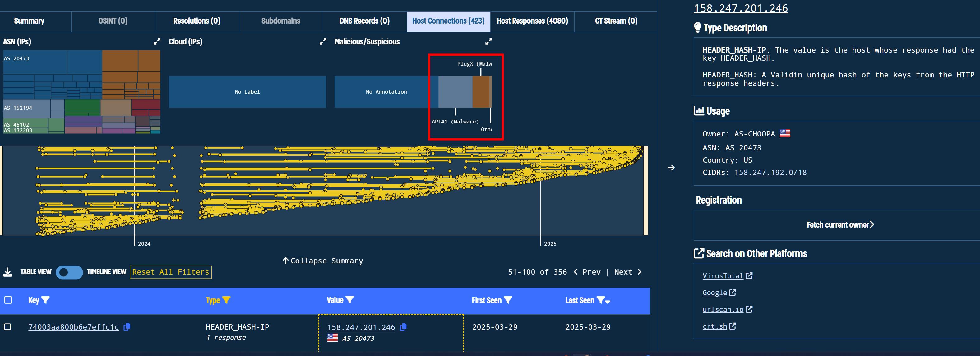Expand the ASN (IPs) chart
Viewport: 980px width, 356px height.
(x=157, y=41)
